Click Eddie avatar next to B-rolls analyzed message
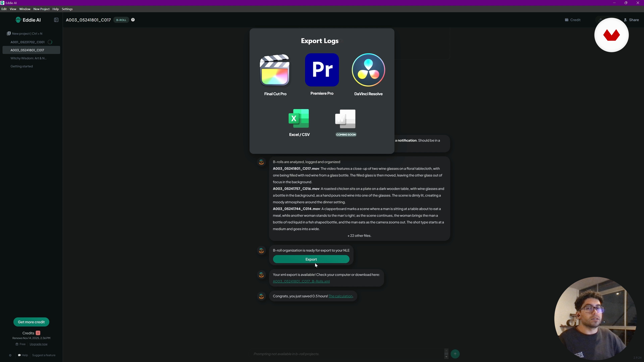This screenshot has width=644, height=362. pyautogui.click(x=261, y=162)
